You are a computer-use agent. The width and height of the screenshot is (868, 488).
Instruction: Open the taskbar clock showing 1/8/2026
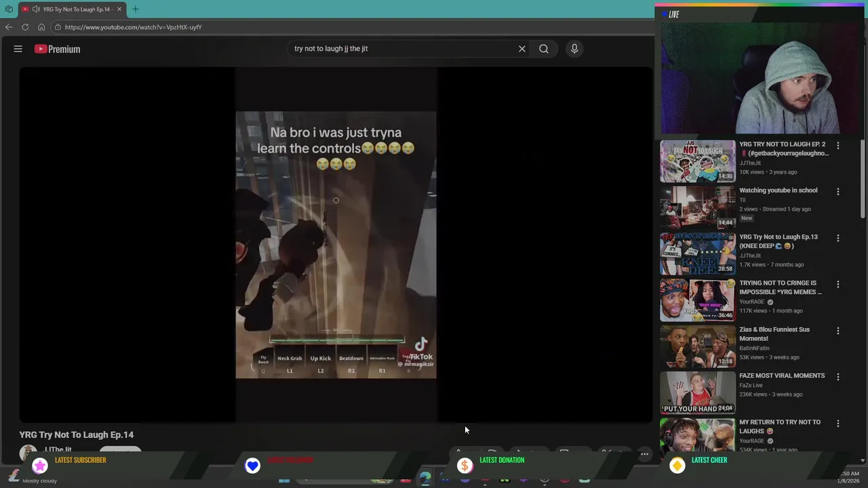[x=848, y=477]
